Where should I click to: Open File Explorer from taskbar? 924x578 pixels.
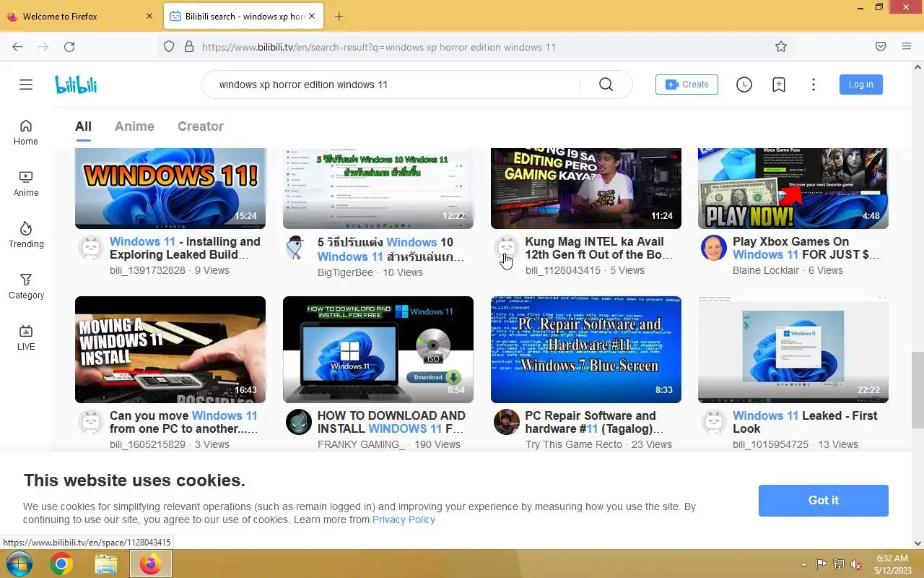[x=105, y=564]
